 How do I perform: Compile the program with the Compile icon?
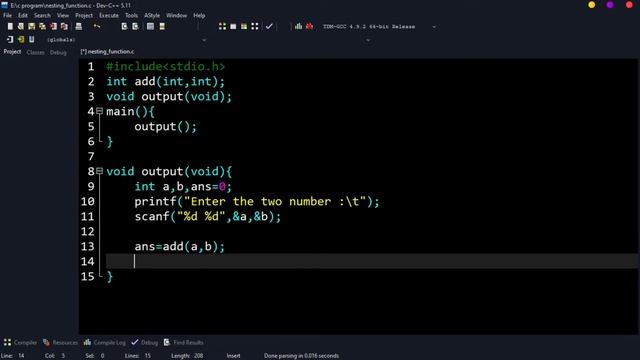pyautogui.click(x=222, y=27)
